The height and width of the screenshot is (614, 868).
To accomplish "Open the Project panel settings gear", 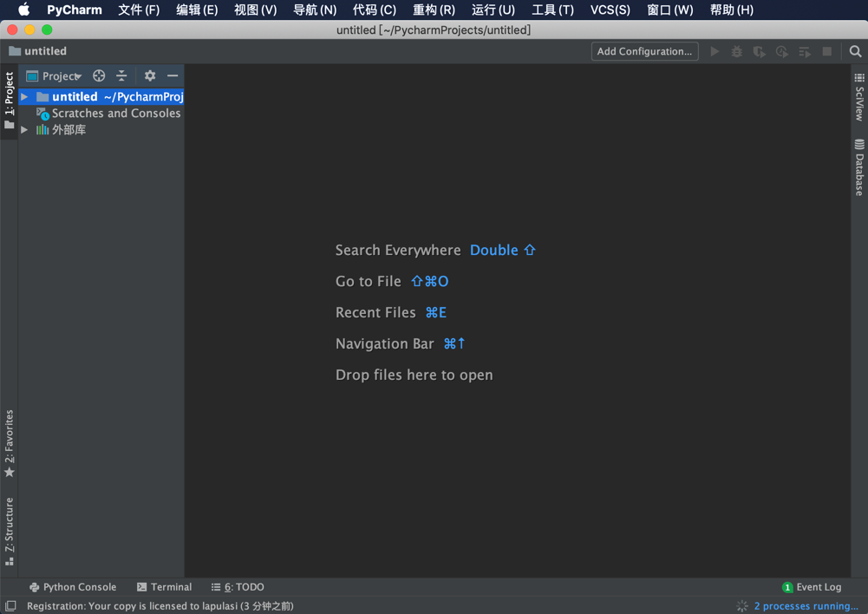I will click(149, 75).
